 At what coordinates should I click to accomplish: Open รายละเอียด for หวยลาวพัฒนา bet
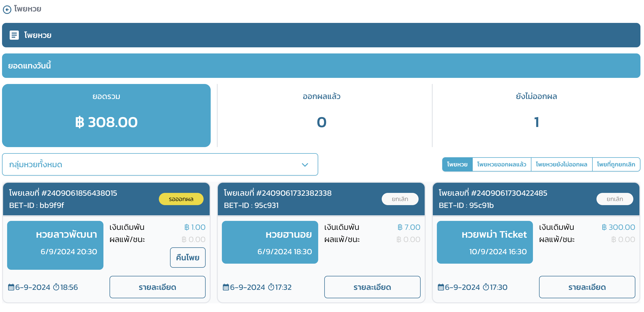click(x=157, y=287)
